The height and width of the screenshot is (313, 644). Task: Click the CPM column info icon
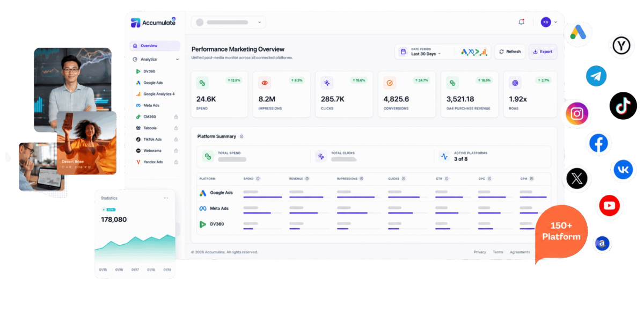(x=532, y=178)
